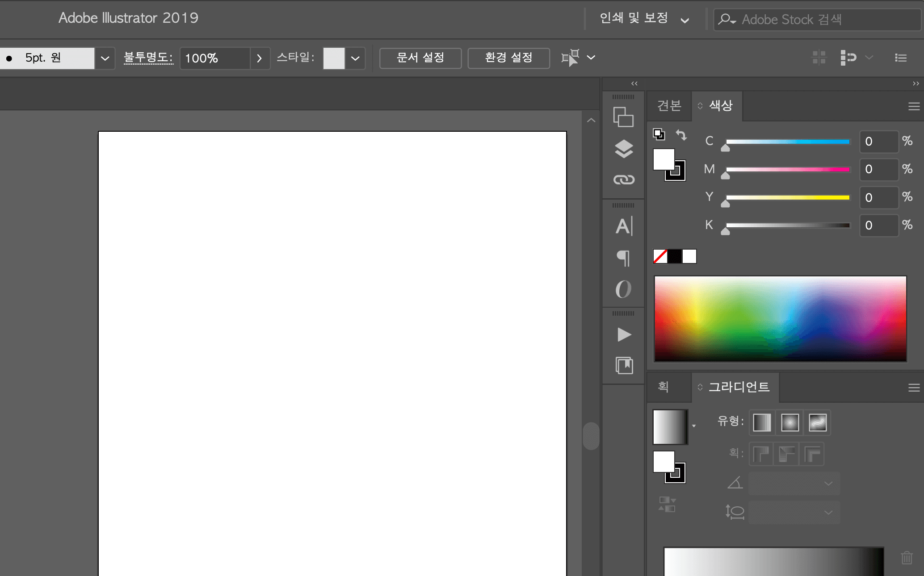Image resolution: width=924 pixels, height=576 pixels.
Task: Open the OpenType panel icon
Action: pyautogui.click(x=624, y=289)
